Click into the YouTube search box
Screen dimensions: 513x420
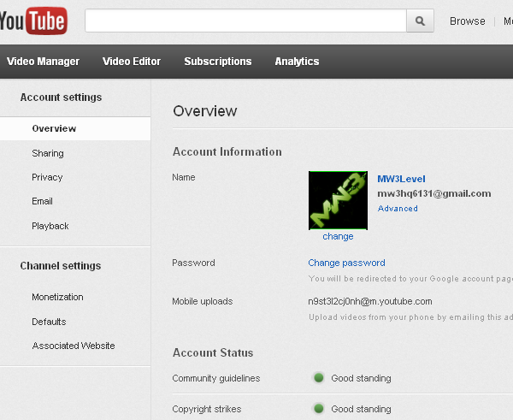pyautogui.click(x=245, y=21)
